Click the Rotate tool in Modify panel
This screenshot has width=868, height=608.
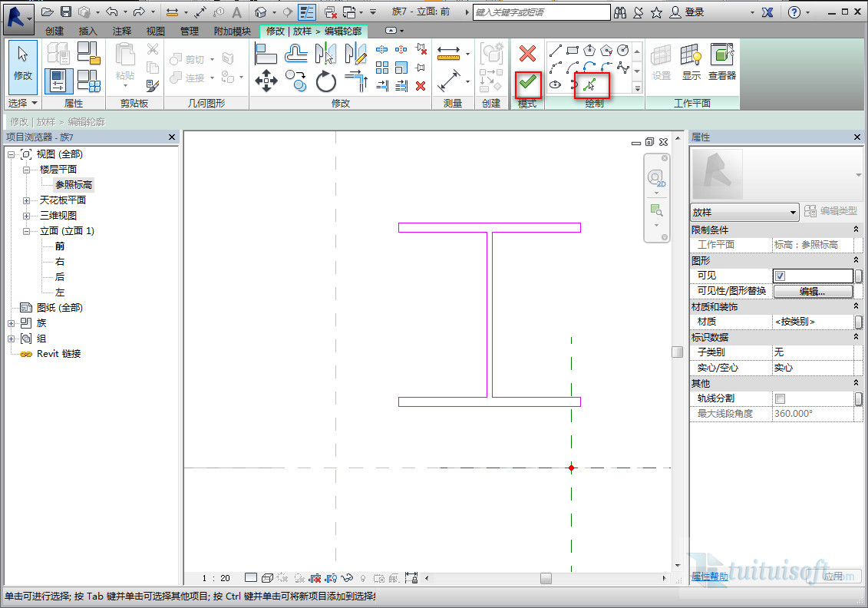326,81
